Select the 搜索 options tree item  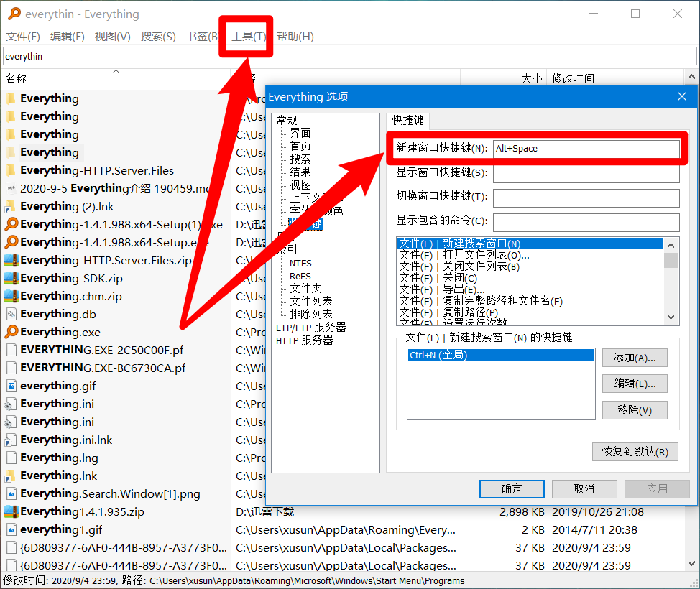[x=300, y=159]
